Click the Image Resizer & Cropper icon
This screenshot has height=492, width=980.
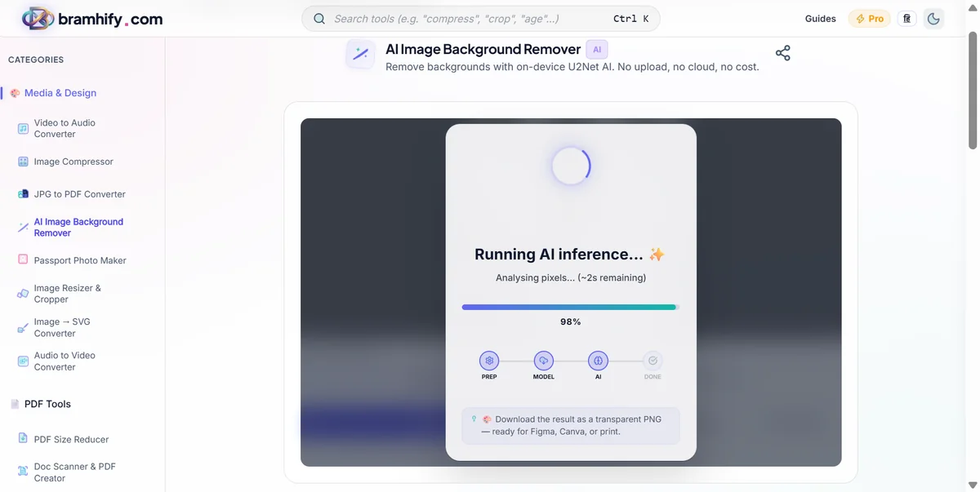coord(23,294)
